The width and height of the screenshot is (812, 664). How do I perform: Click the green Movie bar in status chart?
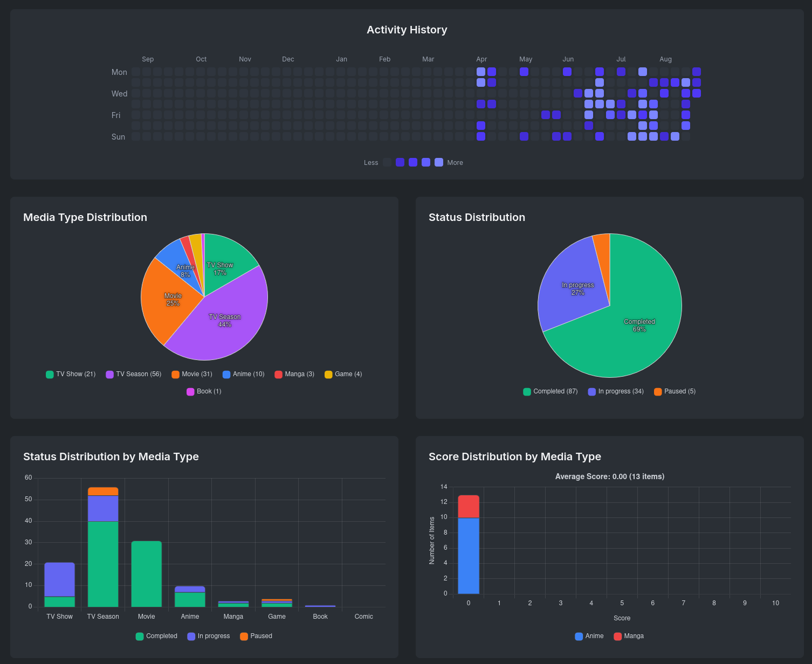point(146,574)
